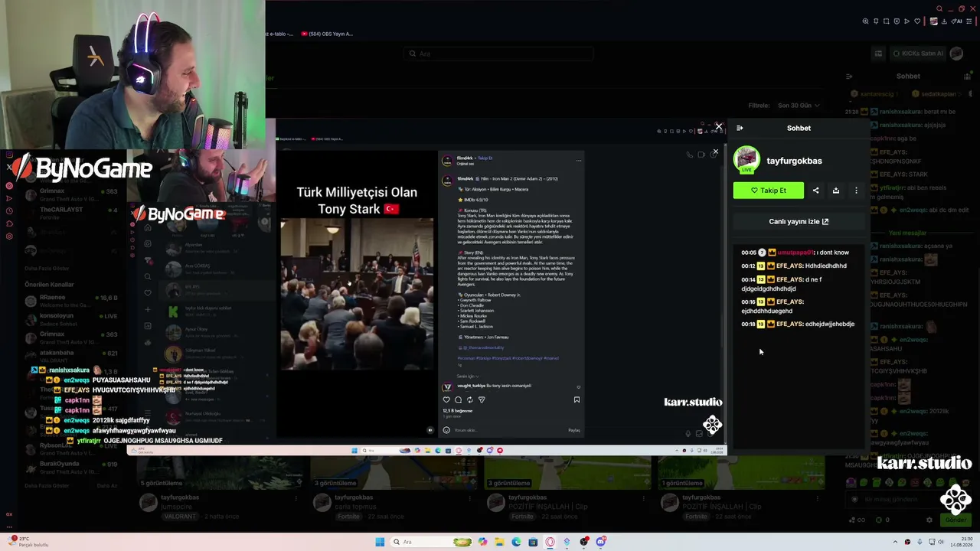The image size is (980, 551).
Task: Click the KICKs Satın Al button
Action: tap(919, 54)
